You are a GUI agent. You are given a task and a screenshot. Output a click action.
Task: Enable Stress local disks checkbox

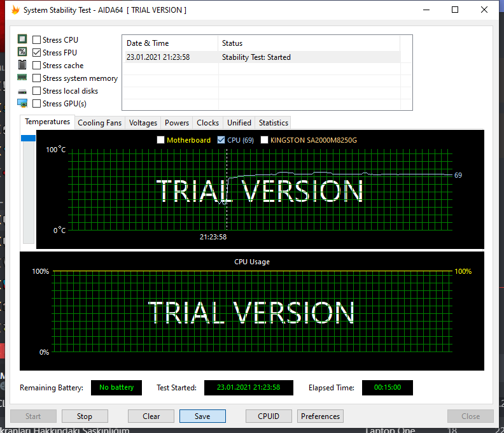click(x=37, y=90)
